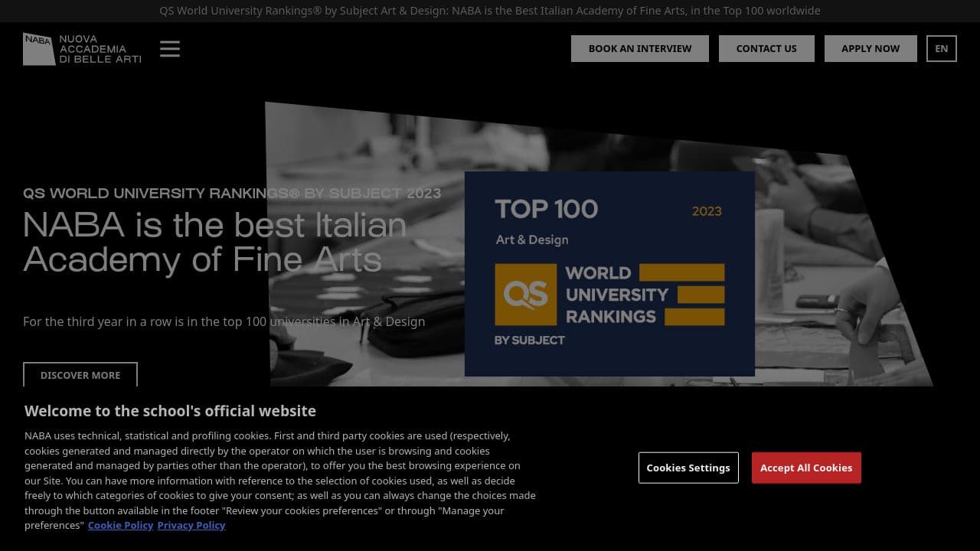Accept All Cookies
980x551 pixels.
tap(806, 468)
